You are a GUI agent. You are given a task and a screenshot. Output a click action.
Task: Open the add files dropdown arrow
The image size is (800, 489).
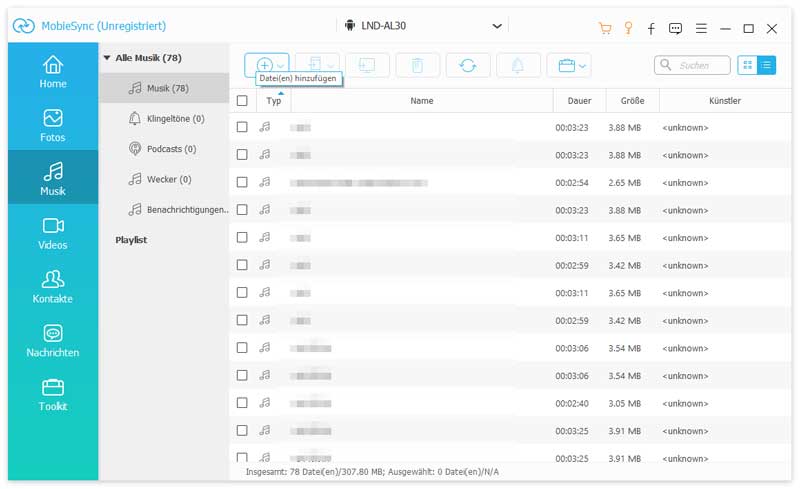point(281,66)
